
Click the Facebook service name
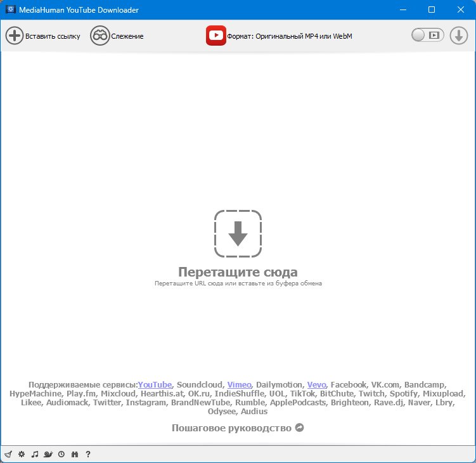coord(349,384)
